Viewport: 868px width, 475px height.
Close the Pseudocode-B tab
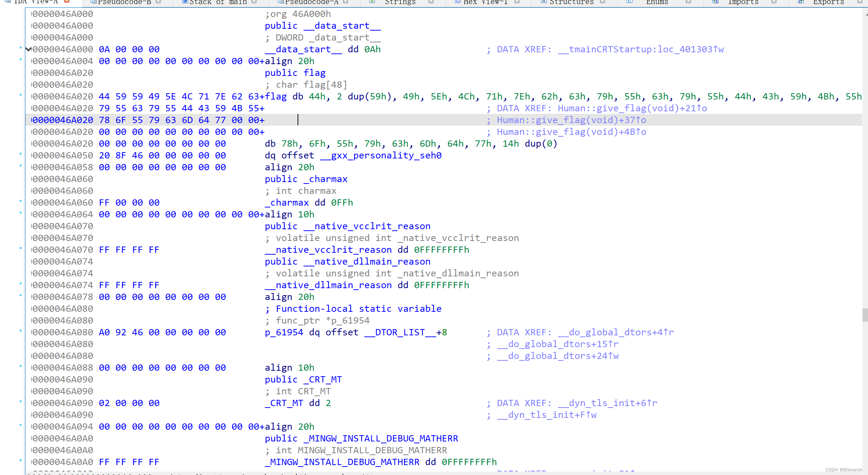point(159,1)
